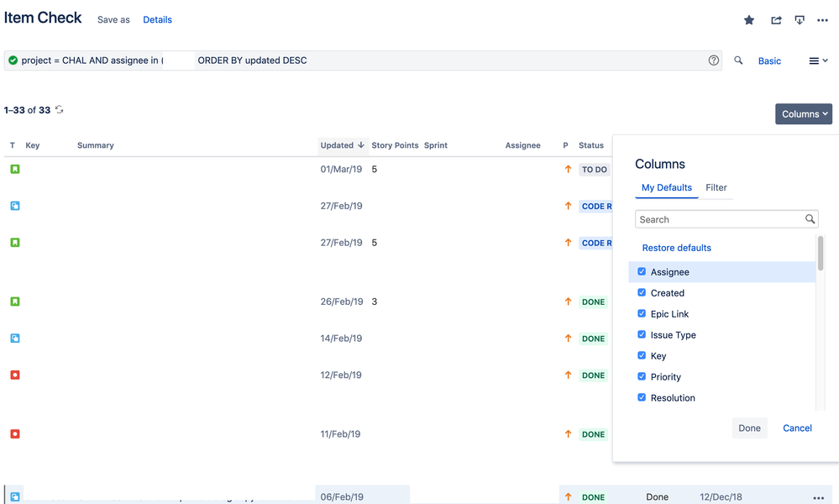Switch to the Filter tab
The width and height of the screenshot is (839, 504).
pos(716,188)
